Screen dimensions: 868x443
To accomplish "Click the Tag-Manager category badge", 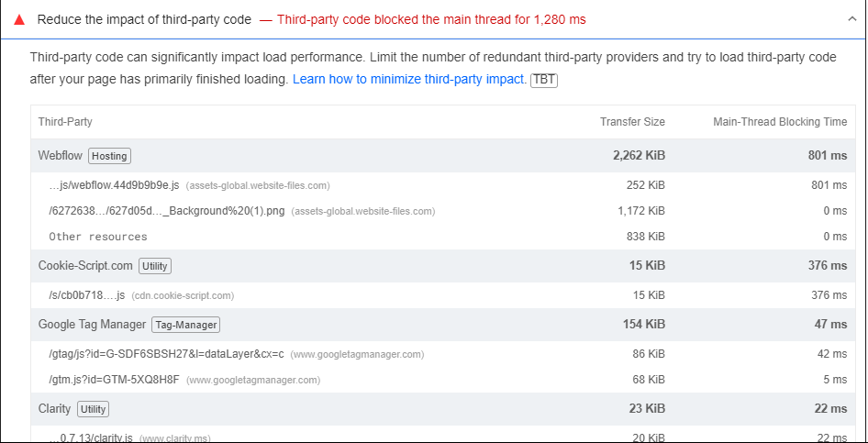I will [186, 325].
